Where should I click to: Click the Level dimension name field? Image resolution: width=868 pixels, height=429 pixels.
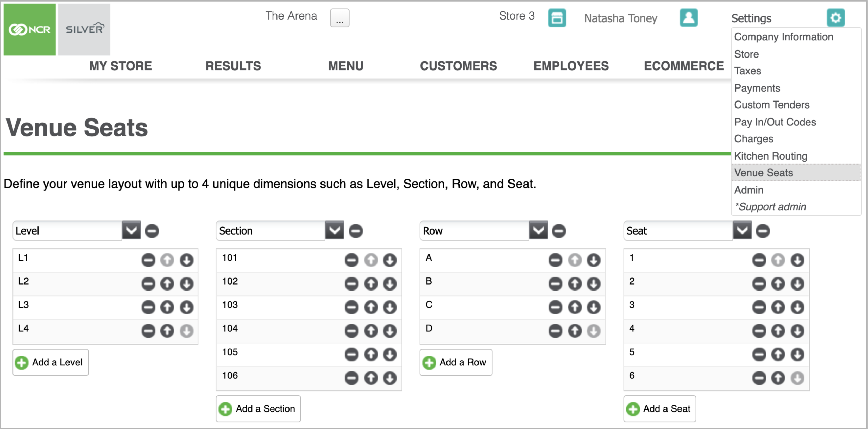tap(67, 231)
